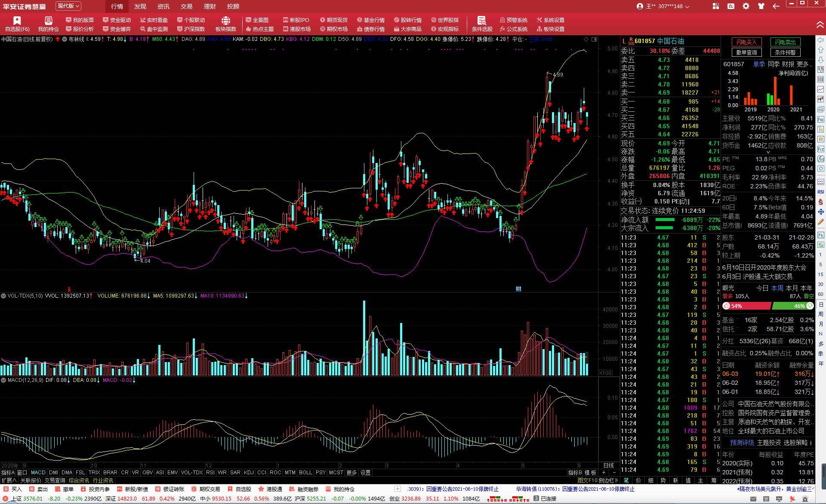Click the left arrow icon in right sidebar
Screen dimensions: 826x504
click(821, 40)
